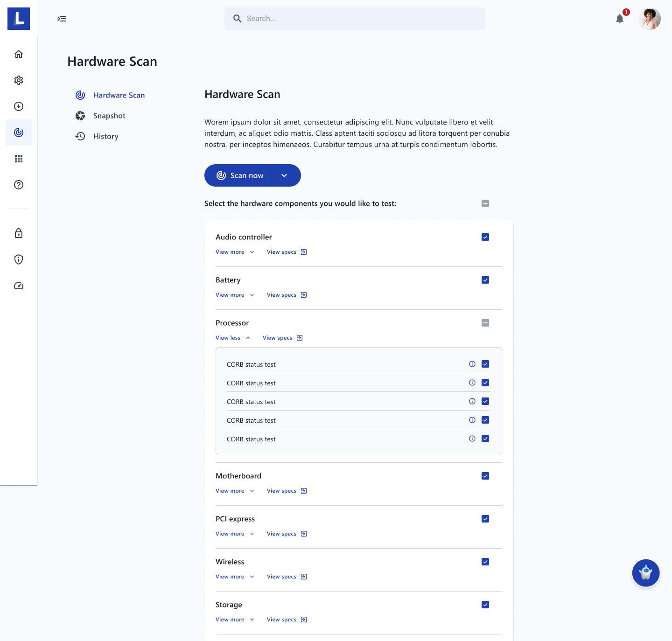Open the Home icon in sidebar

(x=19, y=54)
